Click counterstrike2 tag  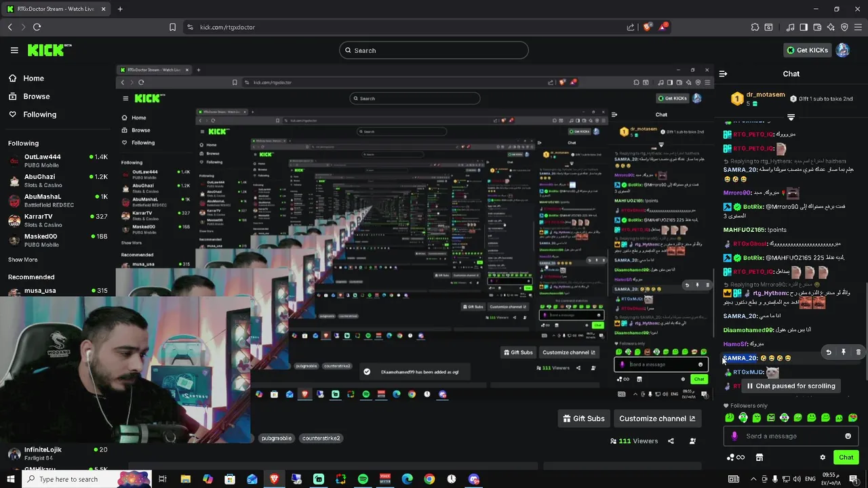click(x=321, y=439)
